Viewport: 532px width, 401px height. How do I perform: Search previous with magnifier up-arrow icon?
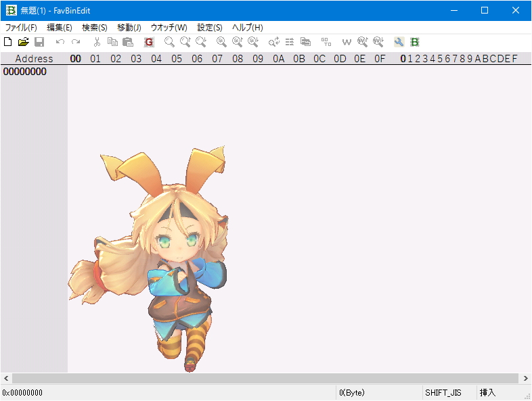[185, 42]
